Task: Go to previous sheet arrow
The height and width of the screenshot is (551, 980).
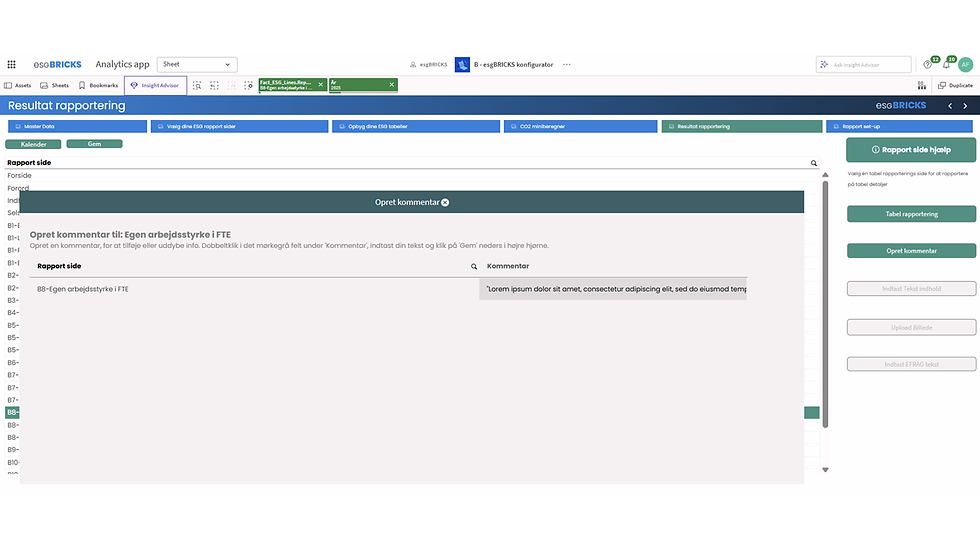Action: (x=950, y=106)
